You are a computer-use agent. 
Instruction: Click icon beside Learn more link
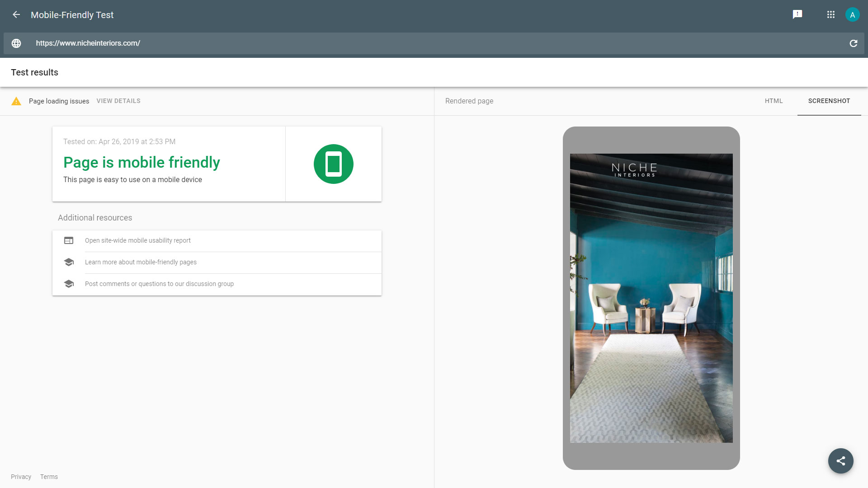[69, 262]
